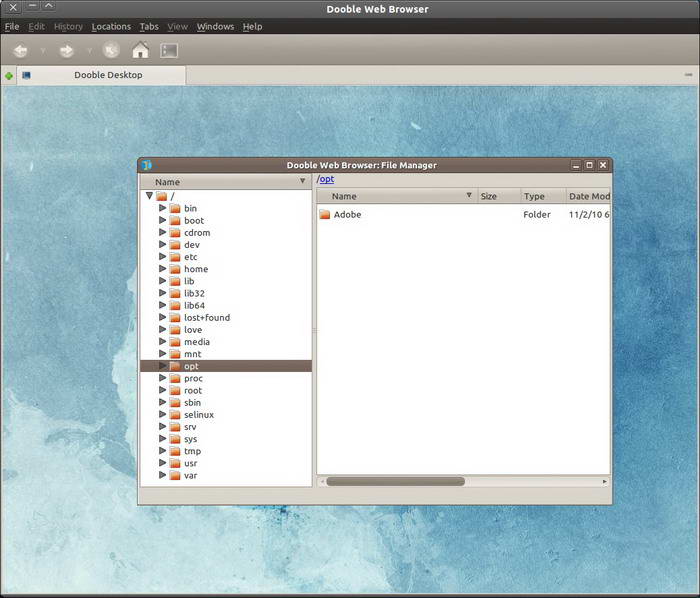Select the sys folder row

click(226, 439)
